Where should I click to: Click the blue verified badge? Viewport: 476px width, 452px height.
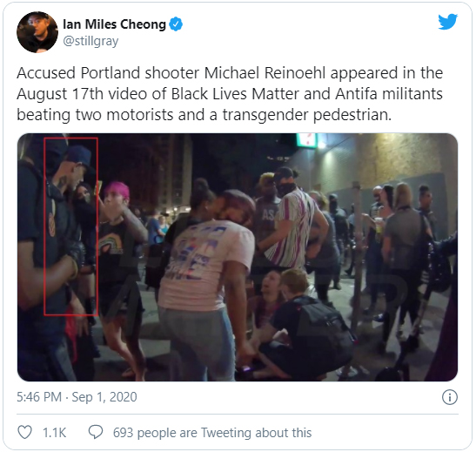[176, 24]
